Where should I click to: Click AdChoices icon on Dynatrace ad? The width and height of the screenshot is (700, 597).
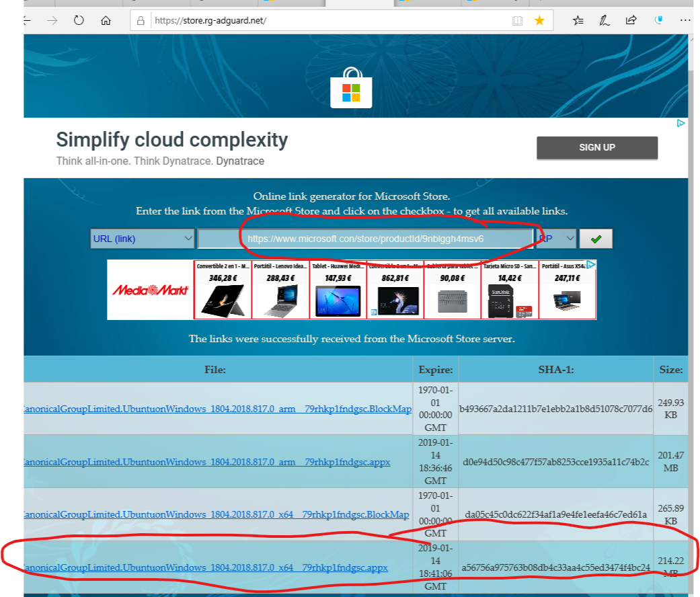pyautogui.click(x=680, y=123)
